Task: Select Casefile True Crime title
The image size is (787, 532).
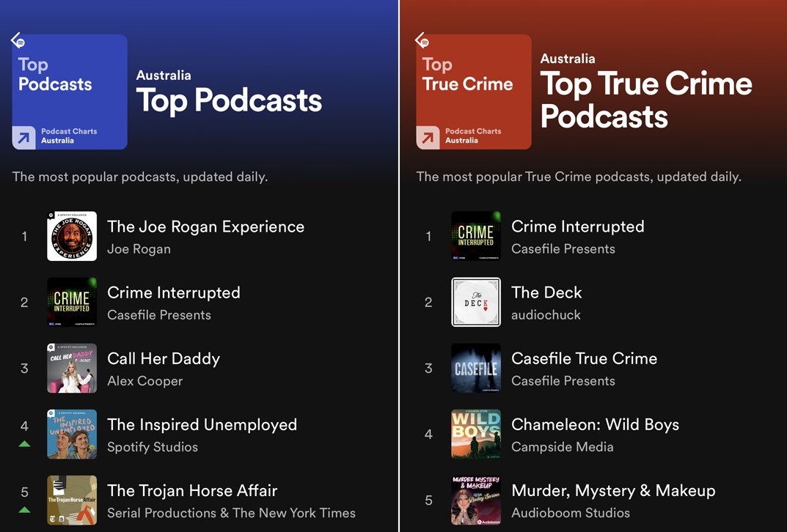Action: [585, 359]
